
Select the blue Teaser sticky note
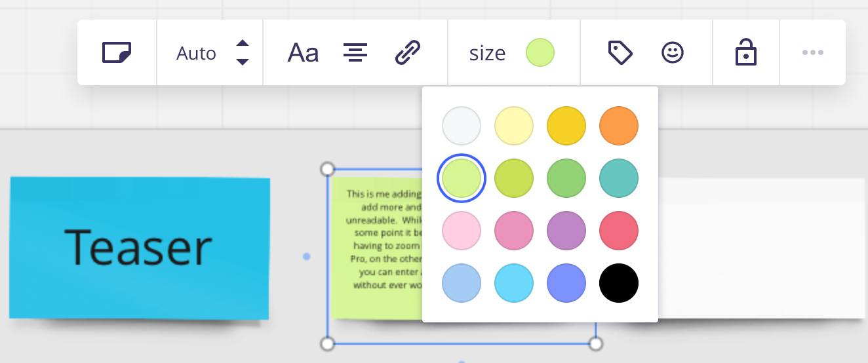tap(139, 248)
